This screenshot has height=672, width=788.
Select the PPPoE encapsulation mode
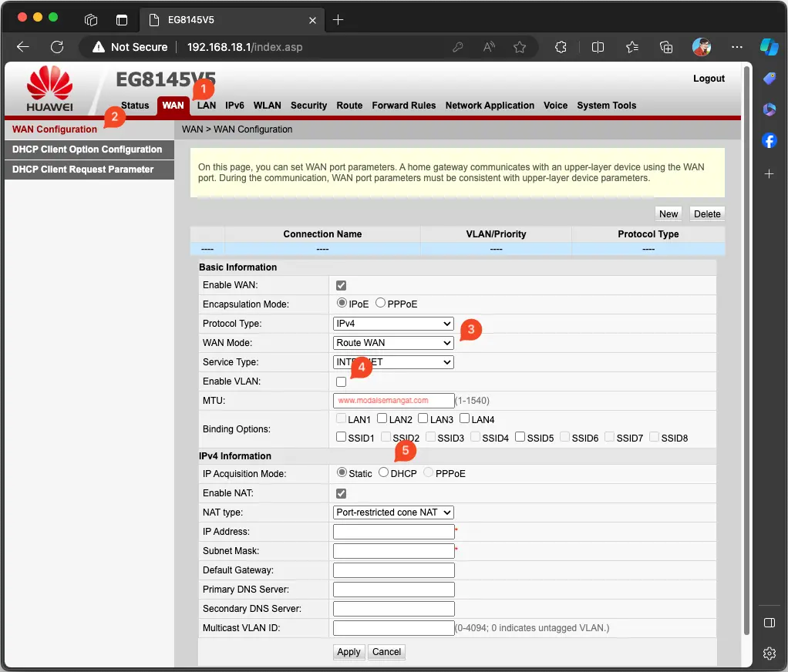tap(382, 304)
